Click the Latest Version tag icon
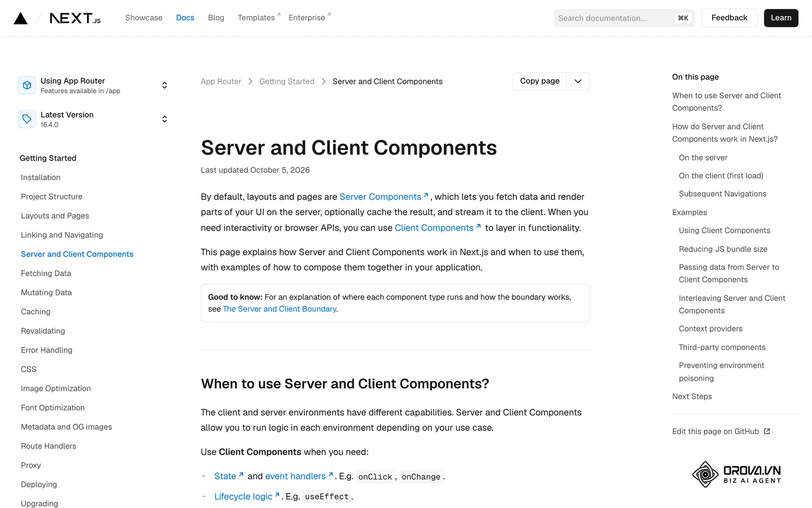The width and height of the screenshot is (812, 508). [x=27, y=119]
